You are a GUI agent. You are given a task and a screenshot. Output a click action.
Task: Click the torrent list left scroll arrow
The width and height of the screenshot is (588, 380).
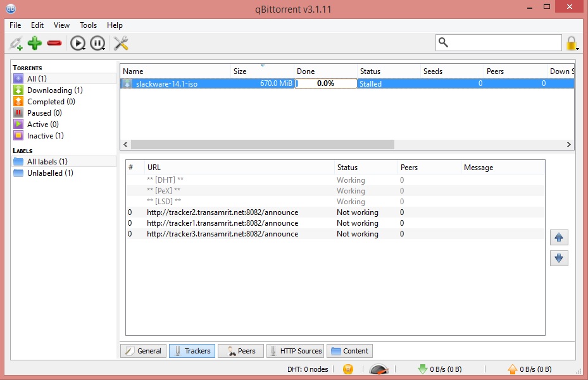click(x=125, y=144)
